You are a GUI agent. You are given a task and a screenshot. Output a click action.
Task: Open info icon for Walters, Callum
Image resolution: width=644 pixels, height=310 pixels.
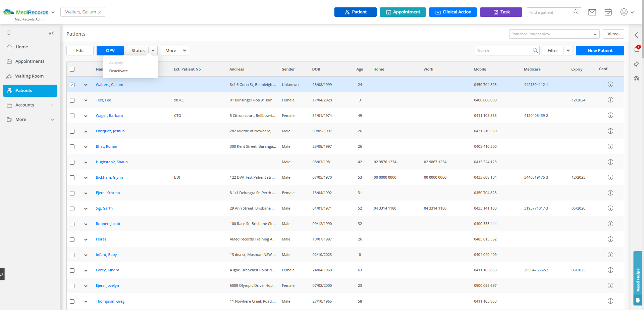click(x=610, y=85)
